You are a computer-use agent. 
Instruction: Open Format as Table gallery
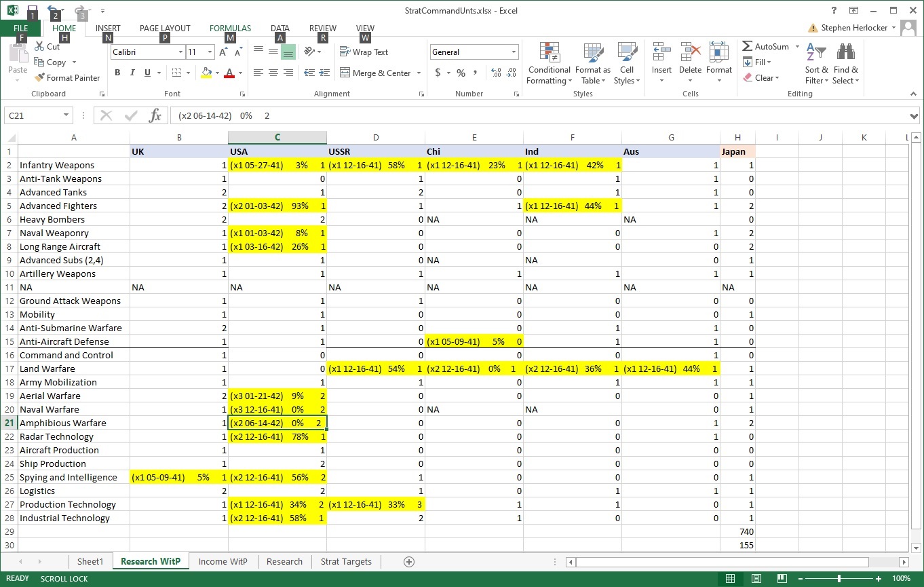tap(593, 64)
